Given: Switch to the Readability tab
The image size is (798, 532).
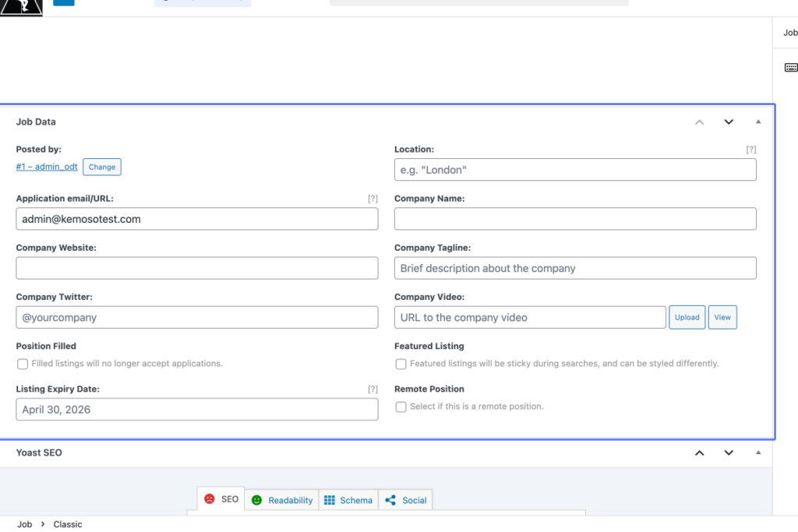Looking at the screenshot, I should (x=282, y=500).
